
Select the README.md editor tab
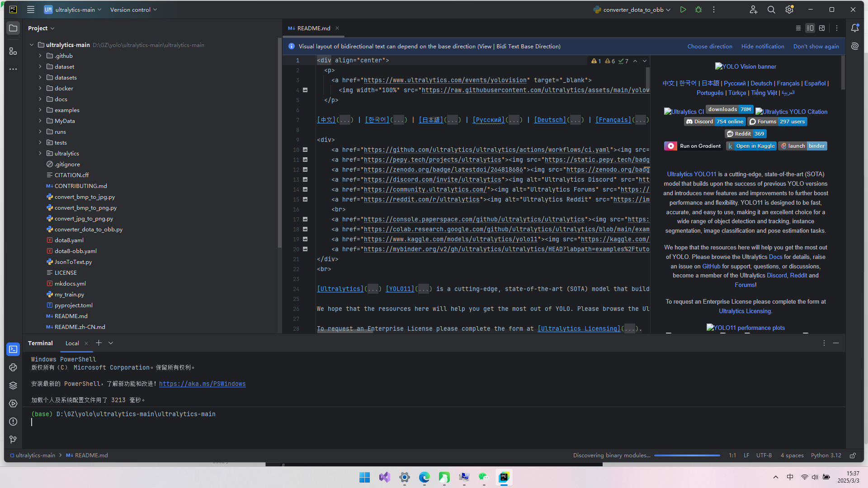(x=313, y=28)
